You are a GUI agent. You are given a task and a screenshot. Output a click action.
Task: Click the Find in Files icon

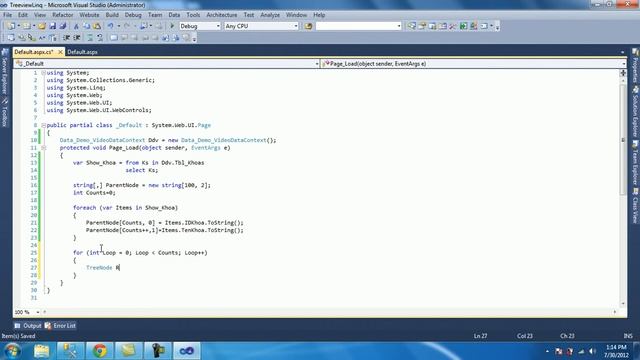[x=308, y=26]
